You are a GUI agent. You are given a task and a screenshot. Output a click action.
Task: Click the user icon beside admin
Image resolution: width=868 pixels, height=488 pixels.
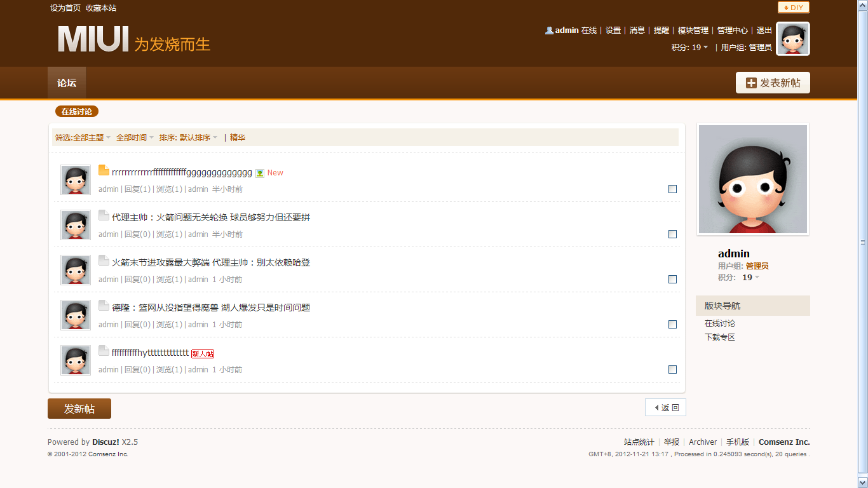click(x=549, y=30)
